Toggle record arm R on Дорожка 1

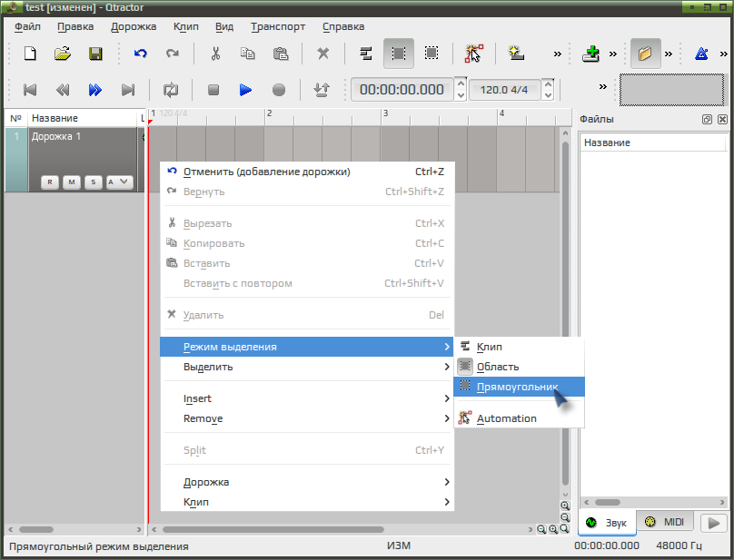(x=50, y=182)
